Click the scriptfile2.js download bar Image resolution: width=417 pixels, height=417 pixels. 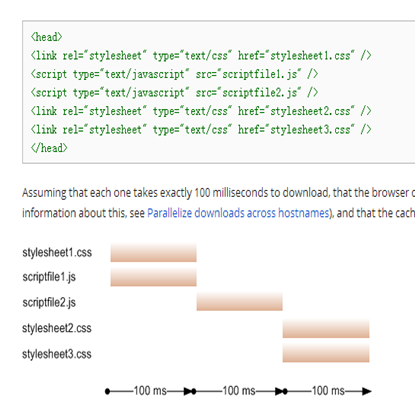[239, 302]
